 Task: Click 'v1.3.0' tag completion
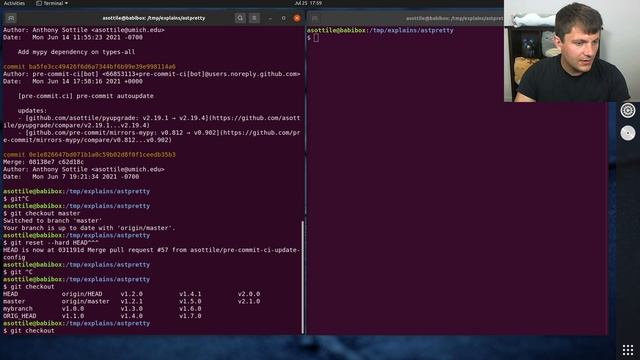point(131,309)
